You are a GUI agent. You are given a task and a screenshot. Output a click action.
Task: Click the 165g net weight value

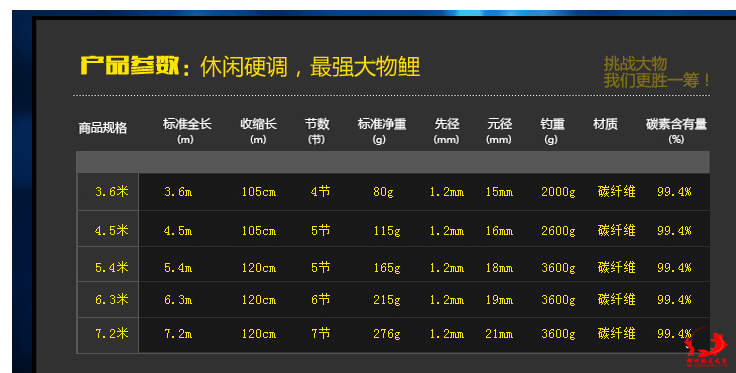coord(387,268)
